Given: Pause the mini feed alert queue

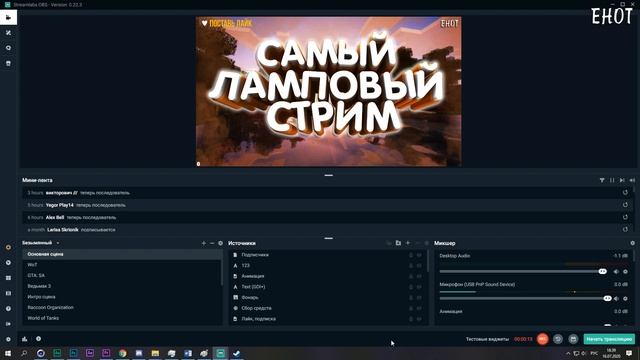Looking at the screenshot, I should click(612, 180).
